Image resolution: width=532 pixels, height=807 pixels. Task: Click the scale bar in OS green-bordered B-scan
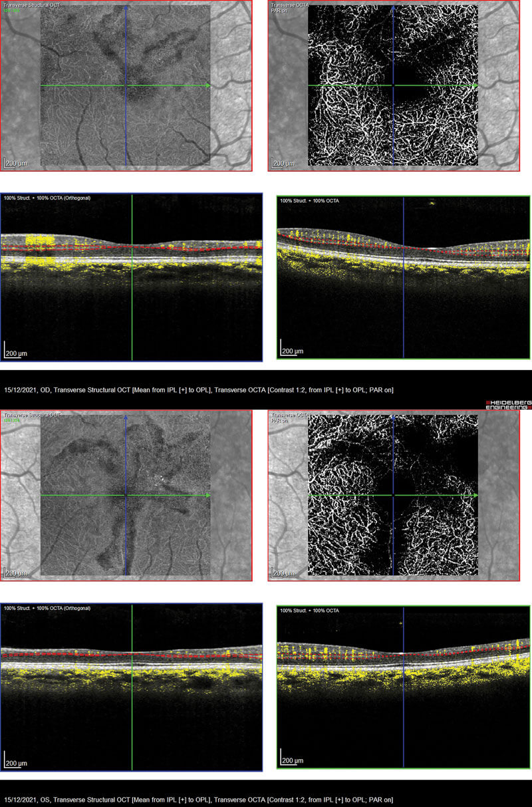click(x=293, y=759)
